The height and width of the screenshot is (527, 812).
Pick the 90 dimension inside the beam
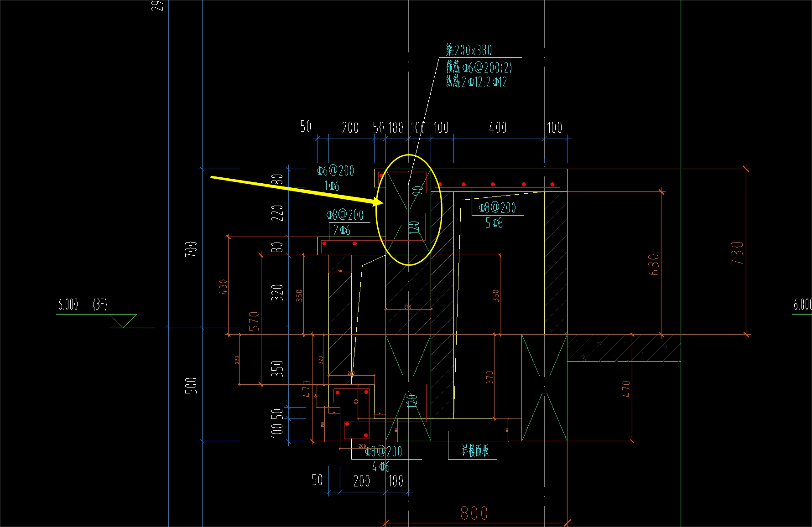418,191
